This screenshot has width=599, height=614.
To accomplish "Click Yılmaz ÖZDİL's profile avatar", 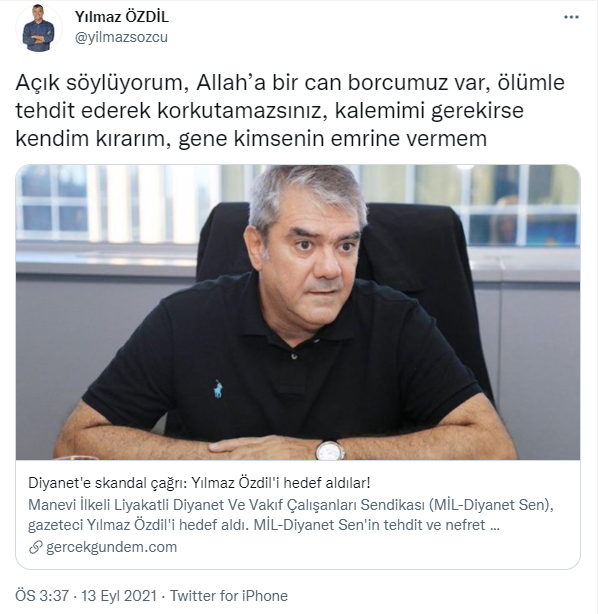I will point(38,28).
